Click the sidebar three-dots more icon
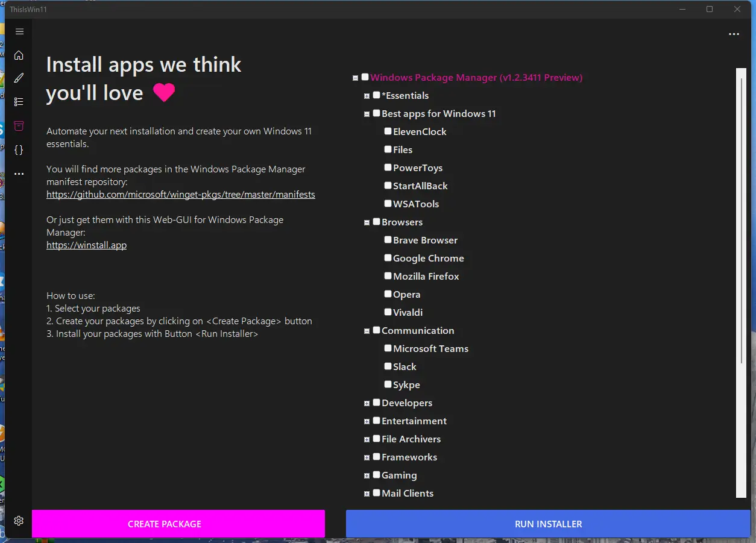 (x=19, y=174)
